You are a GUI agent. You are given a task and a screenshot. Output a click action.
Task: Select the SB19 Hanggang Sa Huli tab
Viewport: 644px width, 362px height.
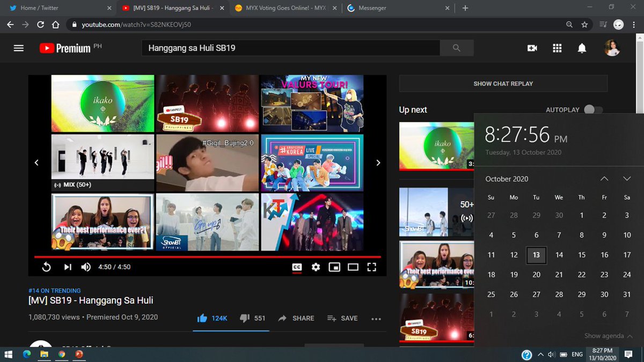point(173,8)
